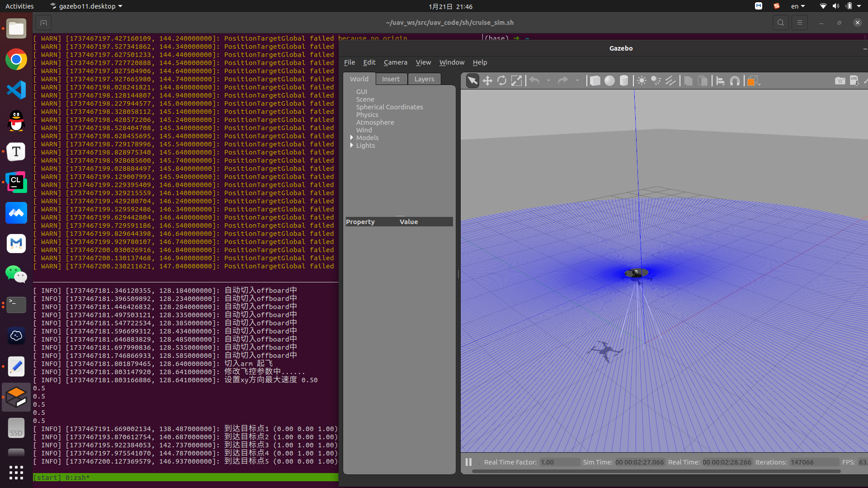Expand the Lights tree node
Screen dimensions: 868x488
[352, 145]
